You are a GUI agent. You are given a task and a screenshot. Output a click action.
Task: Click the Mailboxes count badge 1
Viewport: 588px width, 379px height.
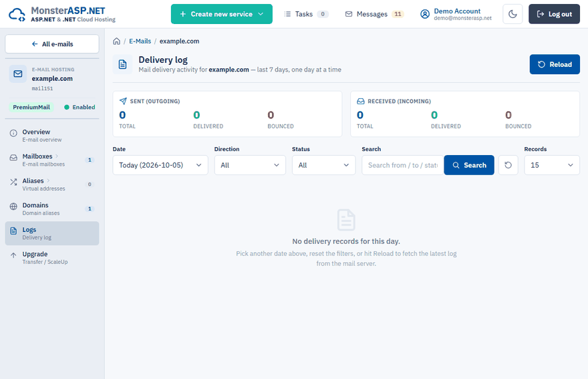coord(90,160)
